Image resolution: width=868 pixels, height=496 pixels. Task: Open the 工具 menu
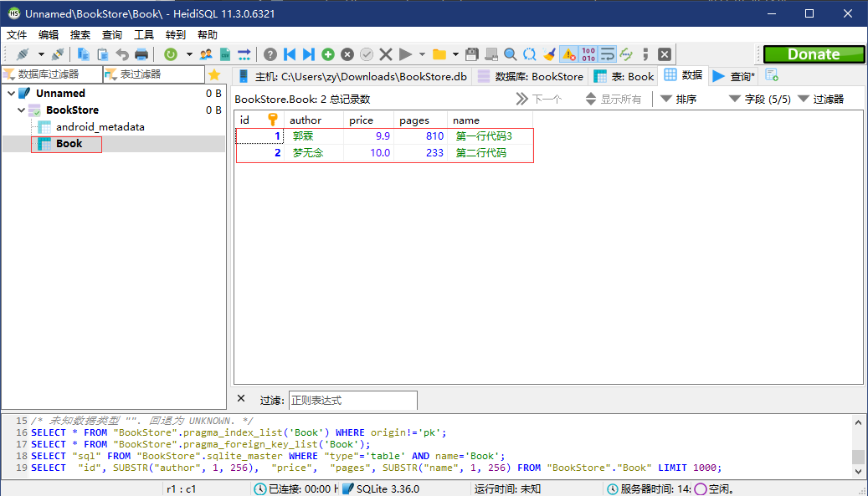(x=143, y=34)
